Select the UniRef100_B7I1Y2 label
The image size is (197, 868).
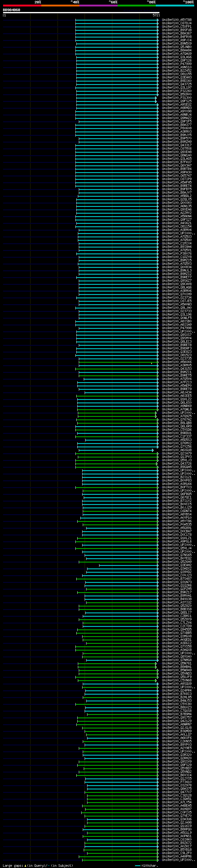177,501
